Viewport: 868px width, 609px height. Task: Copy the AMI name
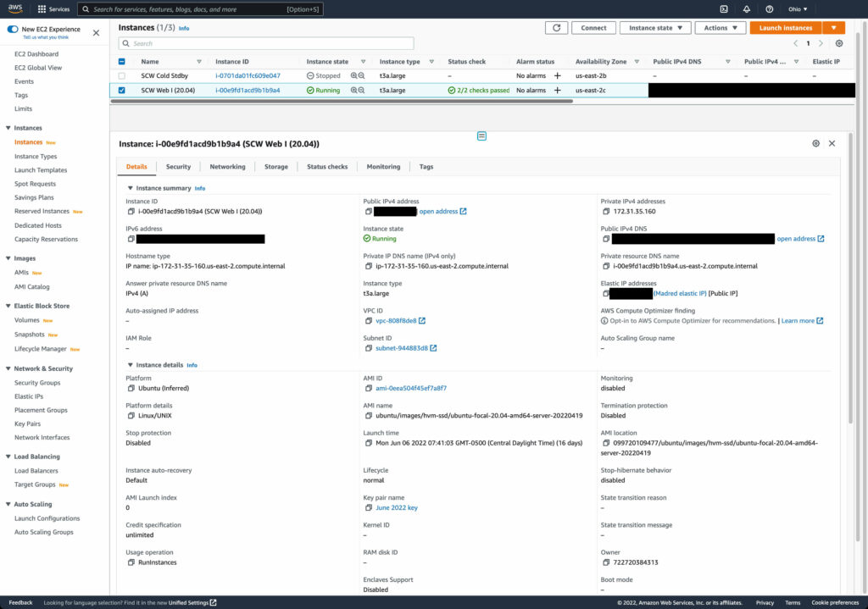[369, 415]
